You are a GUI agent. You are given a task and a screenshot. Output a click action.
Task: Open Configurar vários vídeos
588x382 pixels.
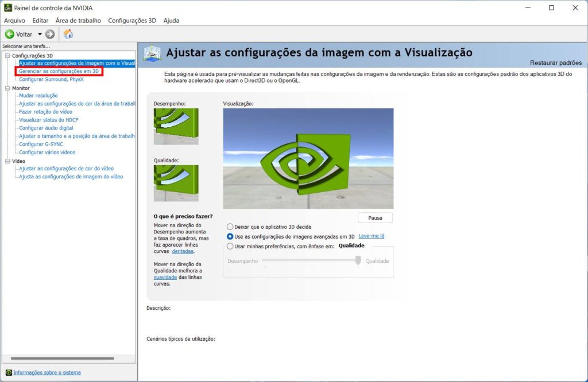pyautogui.click(x=47, y=153)
